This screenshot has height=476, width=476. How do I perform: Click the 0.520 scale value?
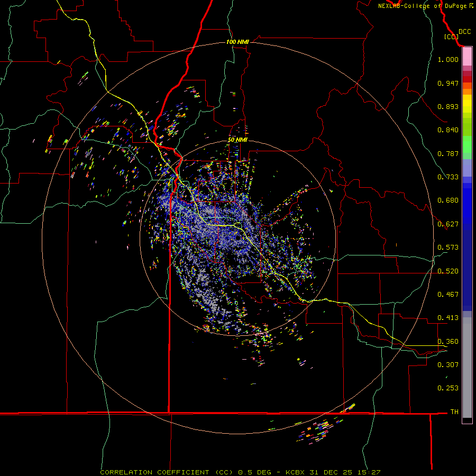pos(448,271)
